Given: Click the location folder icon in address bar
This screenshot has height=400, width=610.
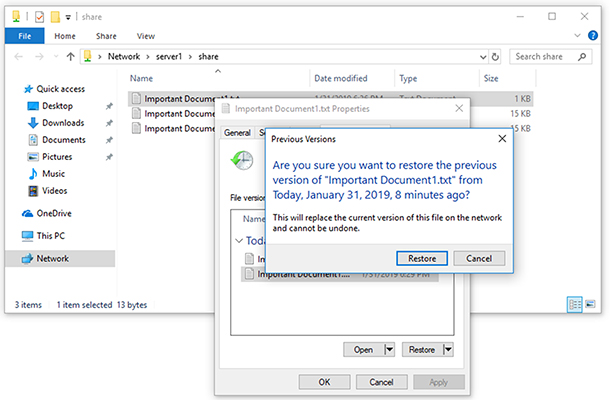Looking at the screenshot, I should click(x=88, y=56).
